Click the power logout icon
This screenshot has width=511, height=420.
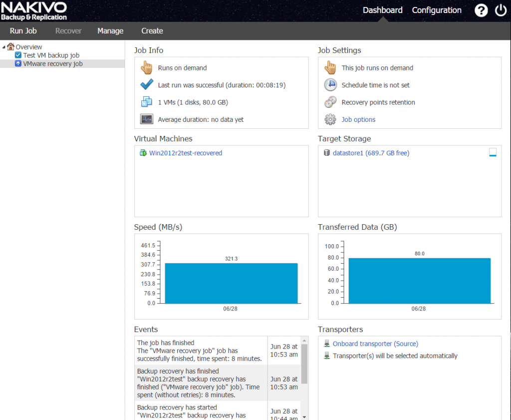(501, 10)
